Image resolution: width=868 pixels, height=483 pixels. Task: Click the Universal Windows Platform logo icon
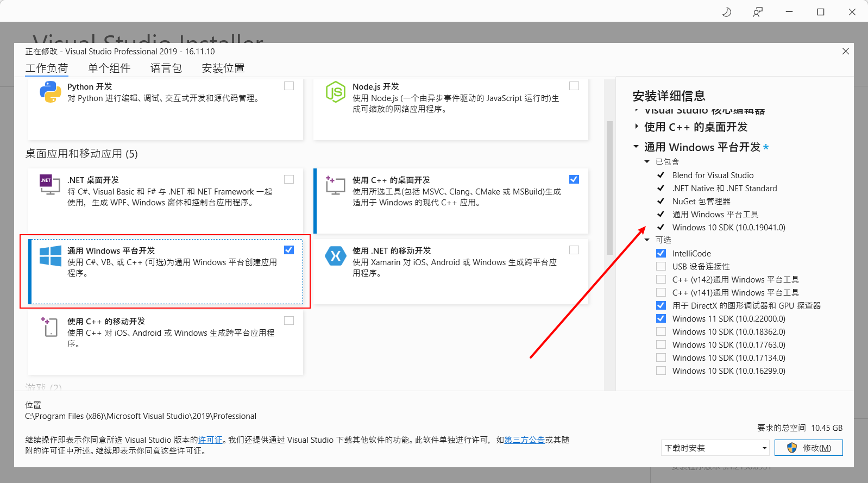coord(51,255)
